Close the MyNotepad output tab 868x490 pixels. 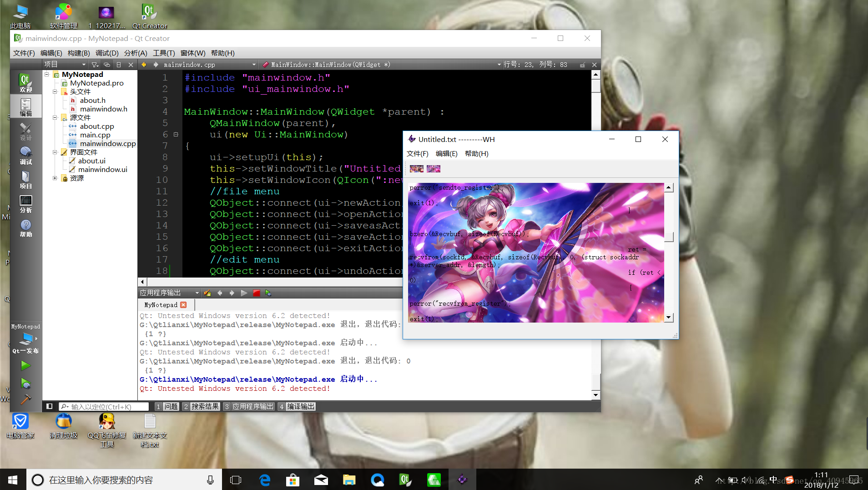[183, 305]
